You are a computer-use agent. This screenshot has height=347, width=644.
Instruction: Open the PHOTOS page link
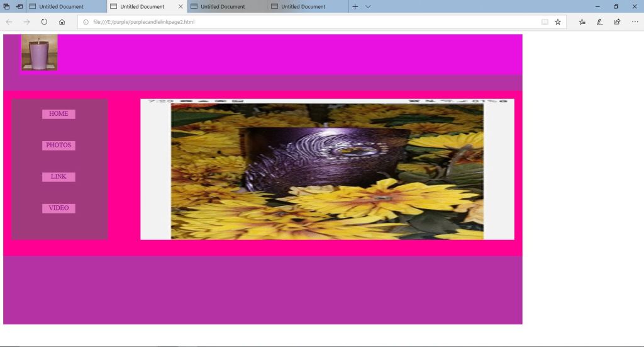pos(58,145)
